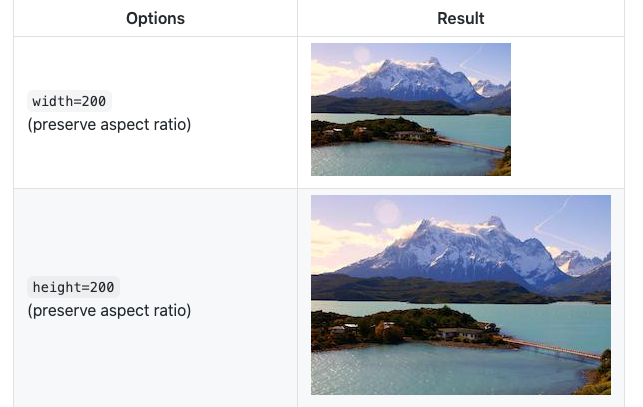Viewport: 643px width, 407px height.
Task: Open the smaller width=200 result image
Action: point(411,109)
